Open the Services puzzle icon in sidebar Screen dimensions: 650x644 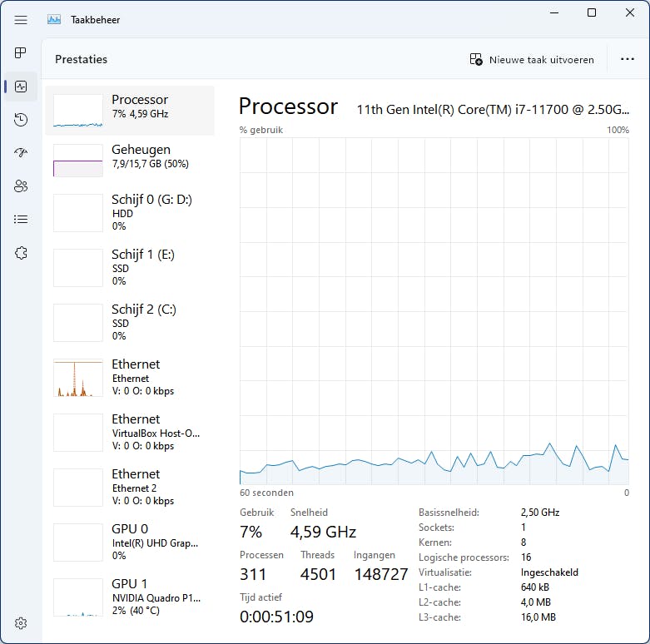coord(21,253)
